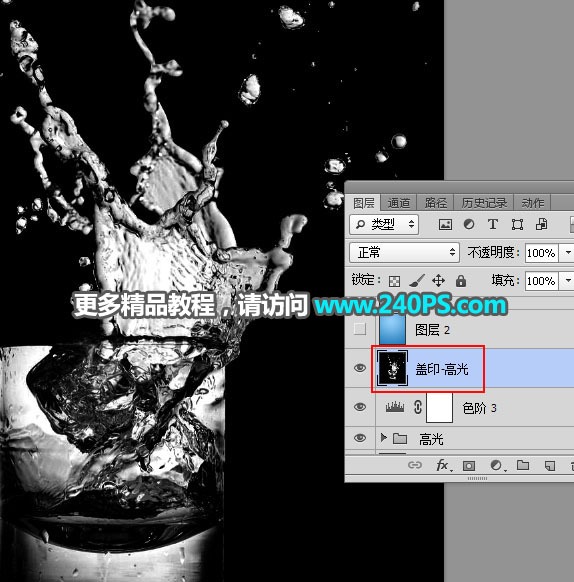Viewport: 574px width, 582px height.
Task: Open the 类型 layer filter dropdown
Action: pos(384,224)
